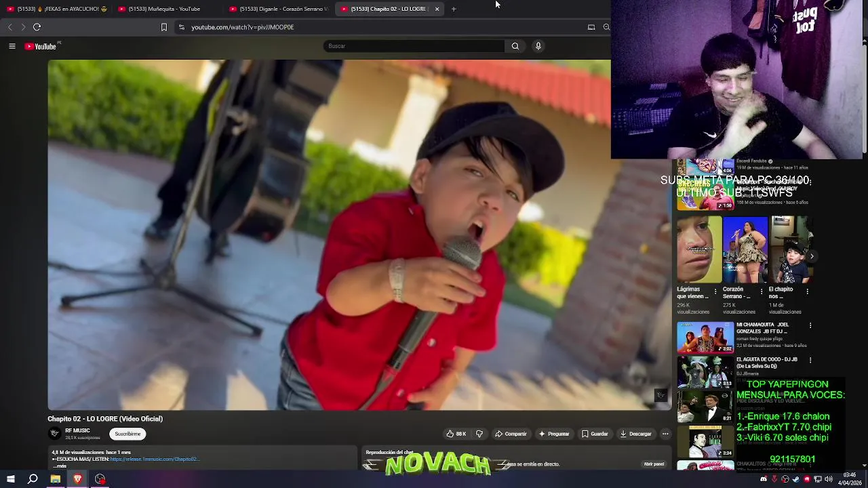Go back with the browser back arrow

coord(9,27)
